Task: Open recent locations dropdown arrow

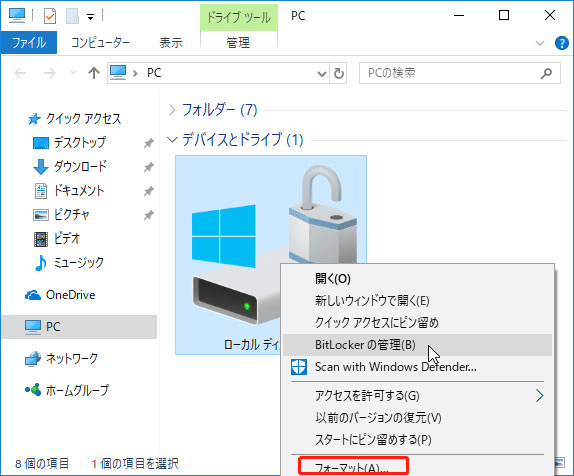Action: click(73, 72)
